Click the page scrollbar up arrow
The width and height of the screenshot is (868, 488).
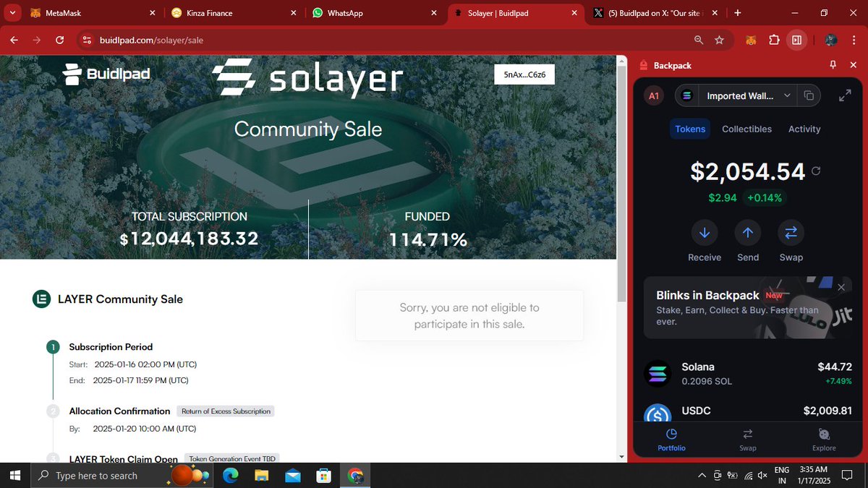(621, 62)
